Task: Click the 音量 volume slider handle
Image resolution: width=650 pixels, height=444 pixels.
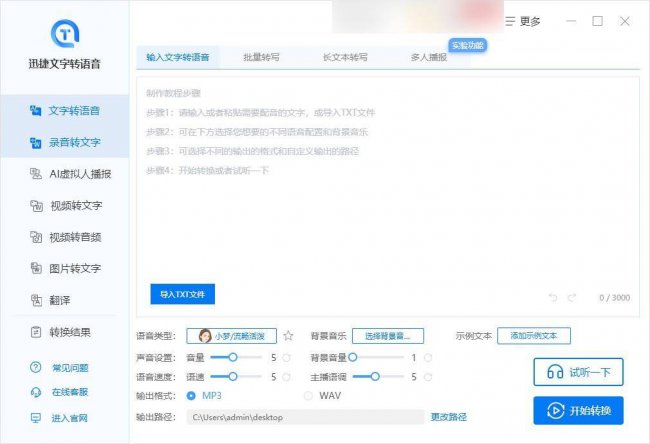Action: [233, 357]
